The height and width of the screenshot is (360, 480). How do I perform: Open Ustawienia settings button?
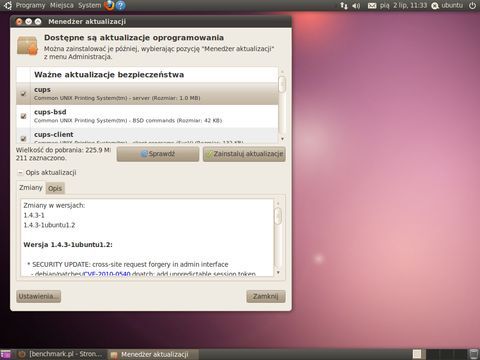(x=38, y=296)
